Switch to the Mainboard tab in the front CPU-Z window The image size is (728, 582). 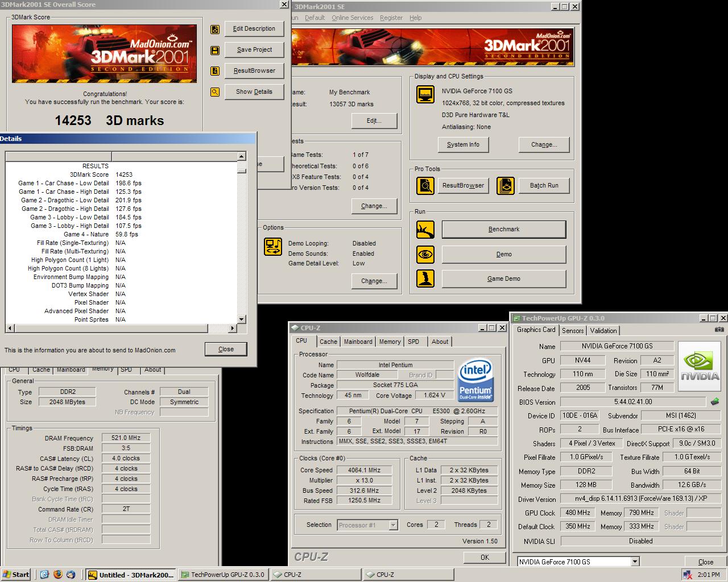[x=358, y=342]
